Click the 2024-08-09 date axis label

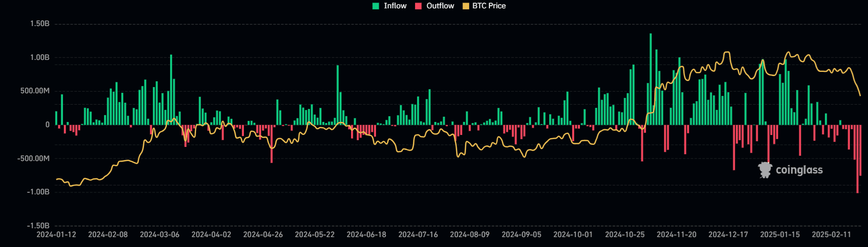point(470,234)
